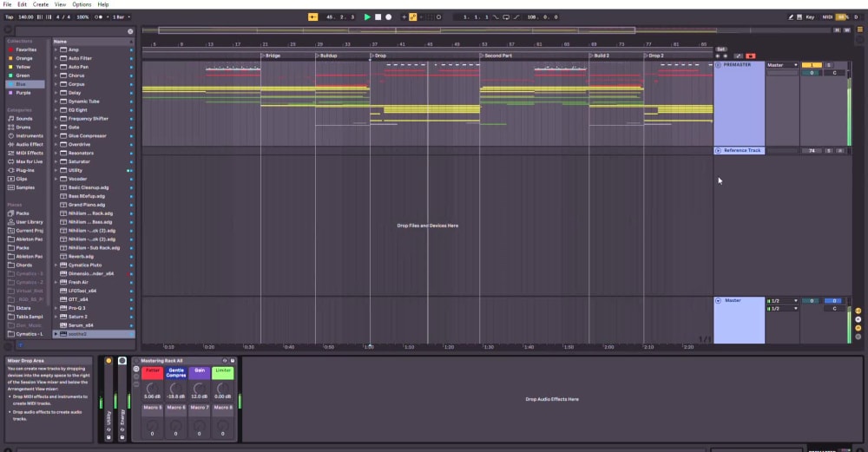Enable Key map mode
This screenshot has width=868, height=452.
click(x=810, y=17)
